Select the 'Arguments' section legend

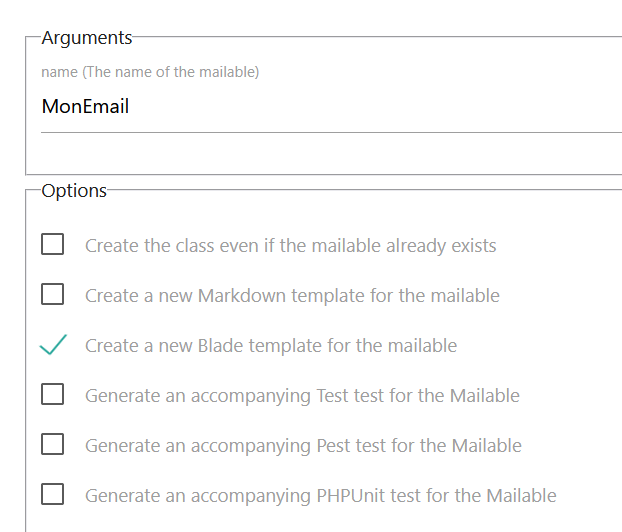87,38
